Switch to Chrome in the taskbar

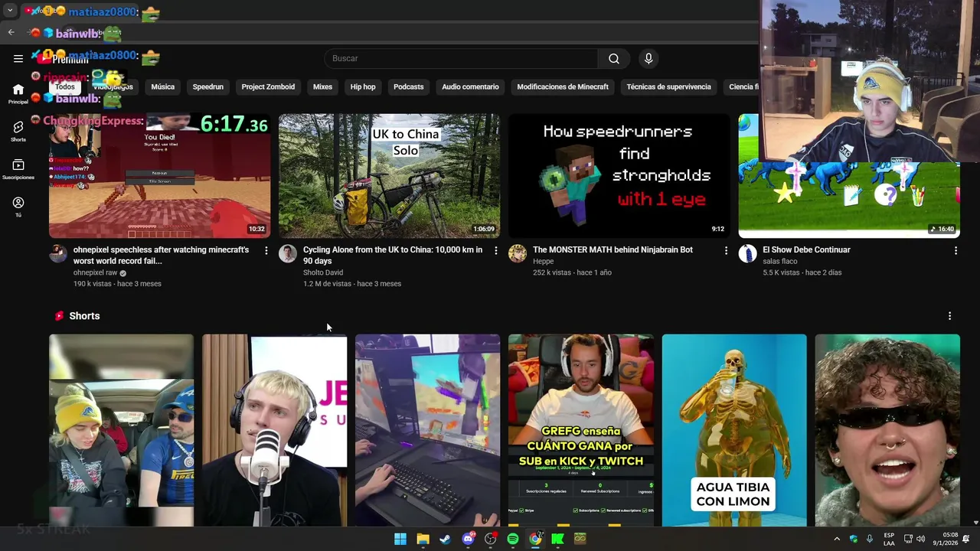click(535, 539)
